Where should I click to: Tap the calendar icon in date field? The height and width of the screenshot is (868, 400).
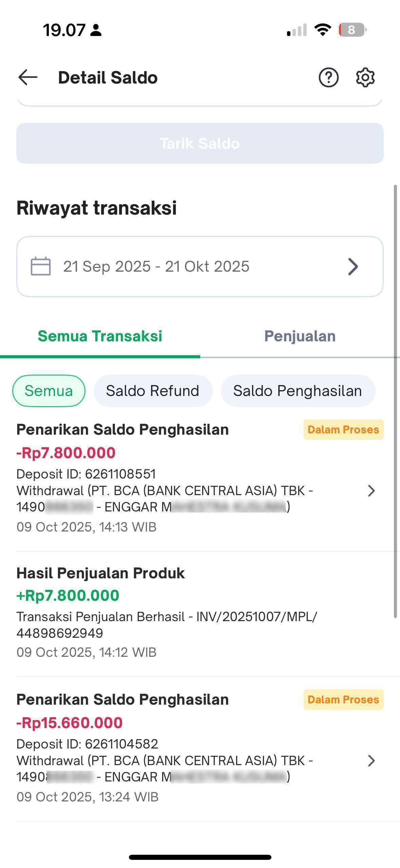(x=41, y=267)
